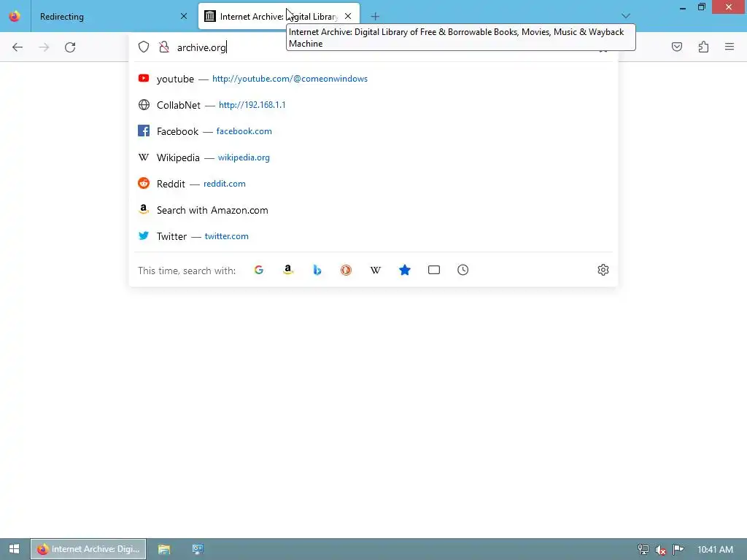Viewport: 747px width, 560px height.
Task: Click the 10:41 AM clock
Action: (x=715, y=550)
